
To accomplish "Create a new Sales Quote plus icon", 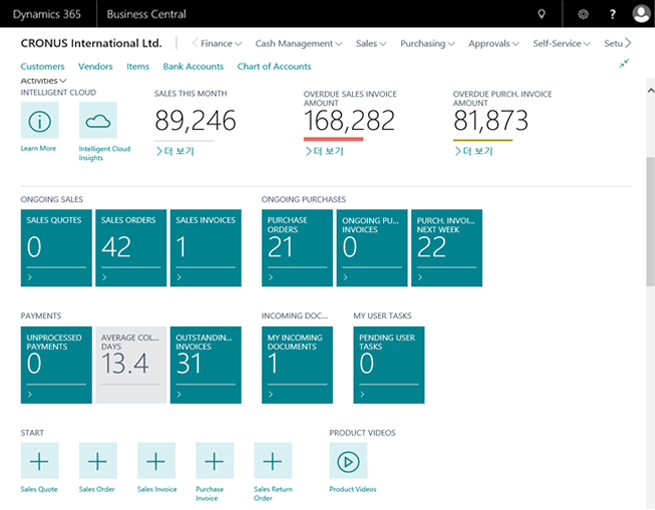I will pyautogui.click(x=40, y=461).
